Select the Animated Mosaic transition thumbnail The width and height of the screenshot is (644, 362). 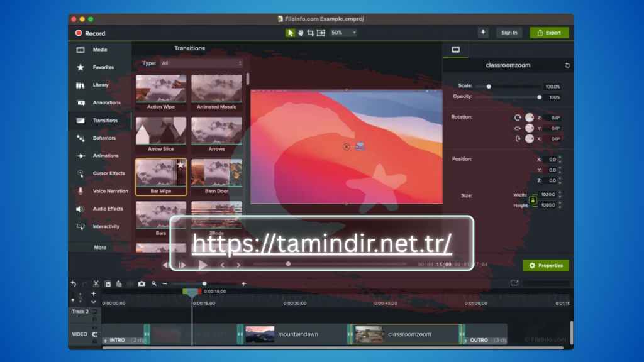click(216, 89)
